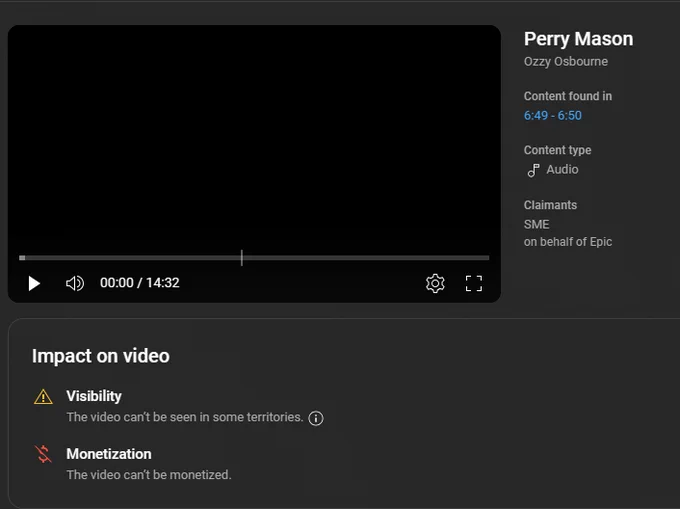Click the 'Content found in' label
This screenshot has width=680, height=509.
[x=568, y=96]
